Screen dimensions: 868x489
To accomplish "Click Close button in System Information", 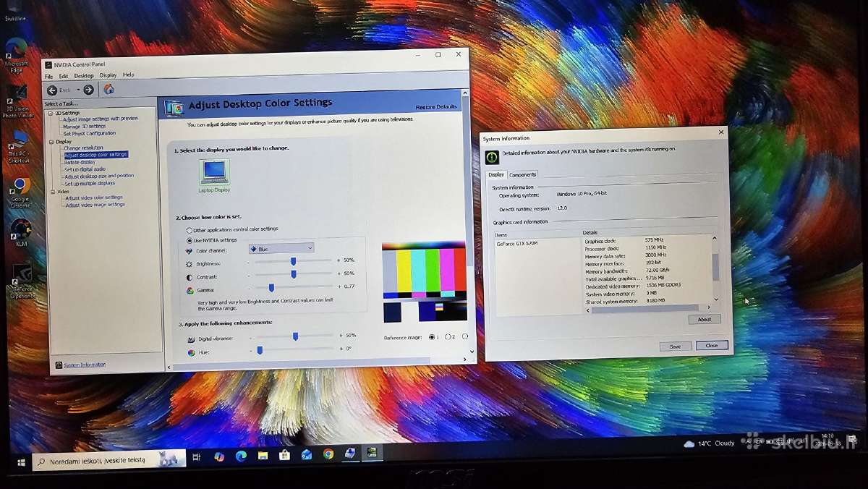I will point(712,346).
